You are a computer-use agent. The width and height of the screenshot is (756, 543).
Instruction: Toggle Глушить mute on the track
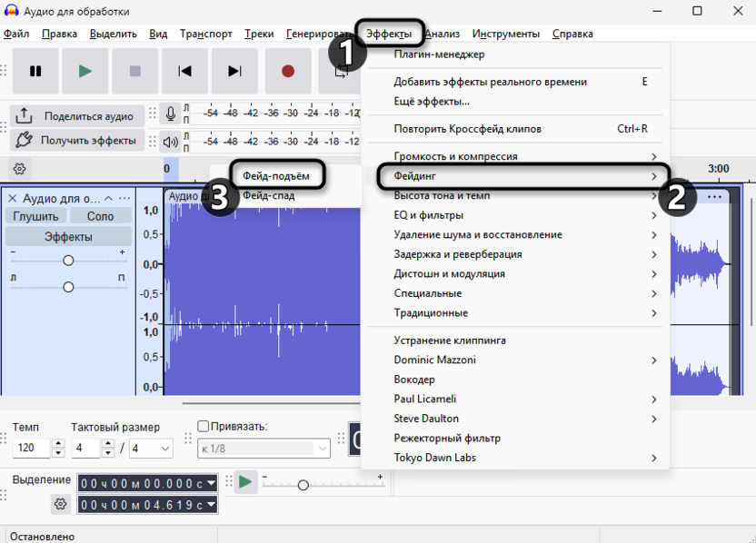coord(36,216)
